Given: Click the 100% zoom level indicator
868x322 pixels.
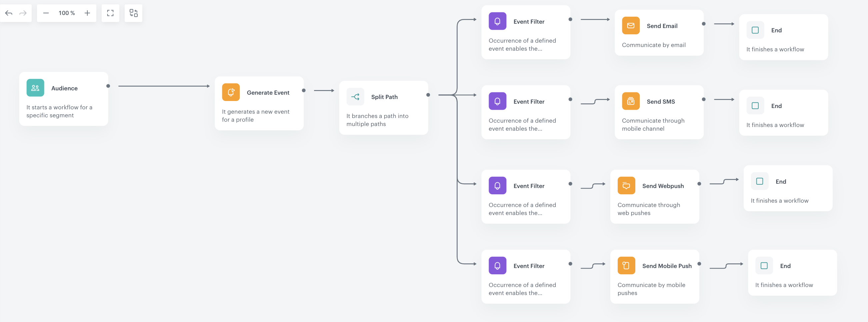Looking at the screenshot, I should point(67,13).
